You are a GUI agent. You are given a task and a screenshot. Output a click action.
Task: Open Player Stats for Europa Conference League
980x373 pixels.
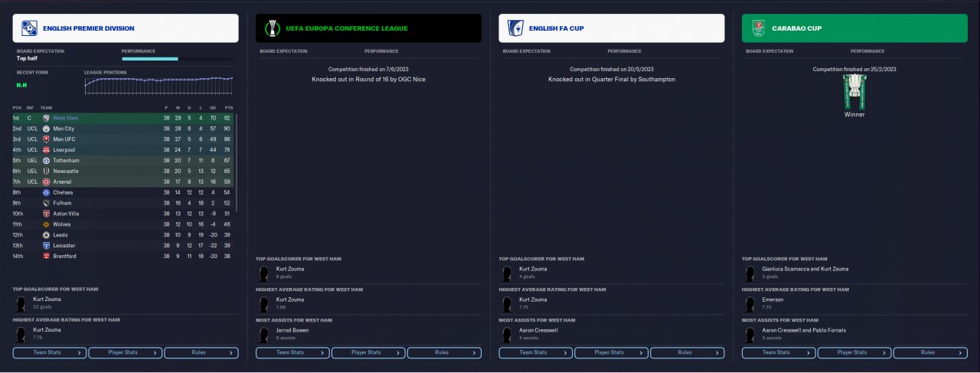(x=367, y=353)
